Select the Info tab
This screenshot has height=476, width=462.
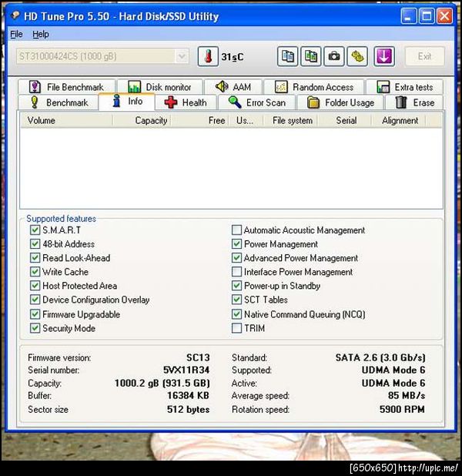tap(127, 102)
